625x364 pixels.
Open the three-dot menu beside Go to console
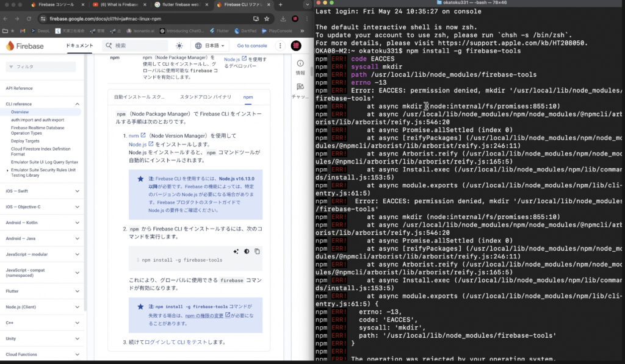point(281,46)
